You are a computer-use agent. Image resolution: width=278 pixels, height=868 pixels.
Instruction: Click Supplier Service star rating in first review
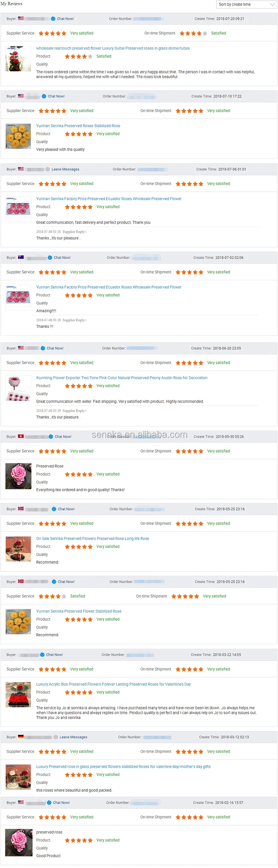[53, 33]
